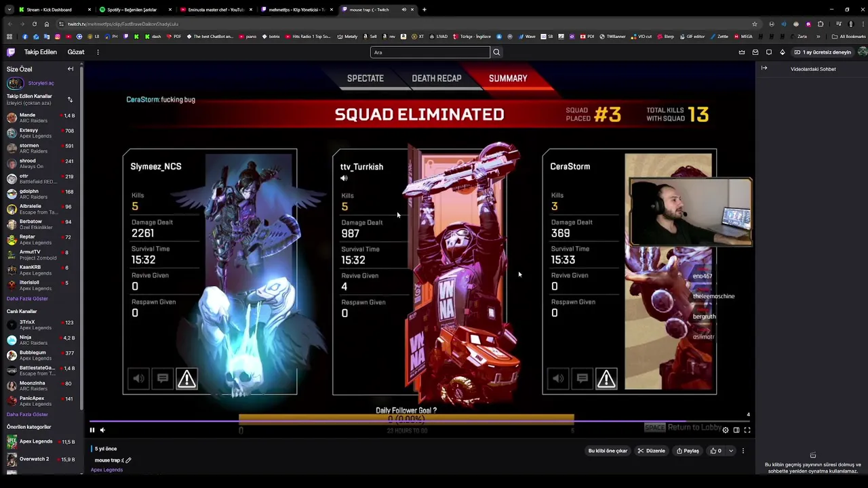Viewport: 868px width, 488px height.
Task: Report Slymeez_NCS with the warning icon
Action: coord(186,379)
